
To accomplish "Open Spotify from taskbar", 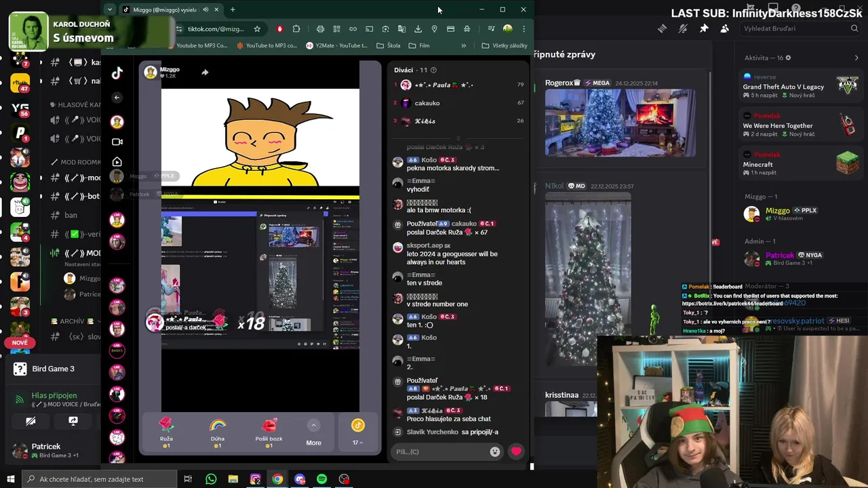I will [321, 479].
